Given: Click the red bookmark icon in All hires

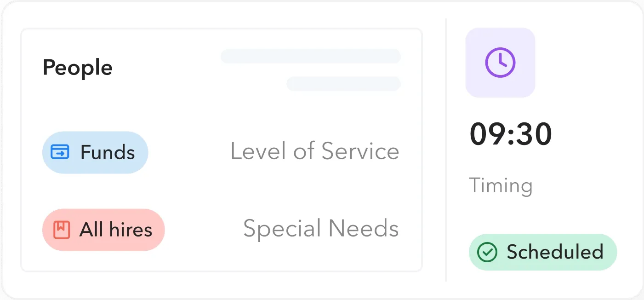Looking at the screenshot, I should click(62, 230).
